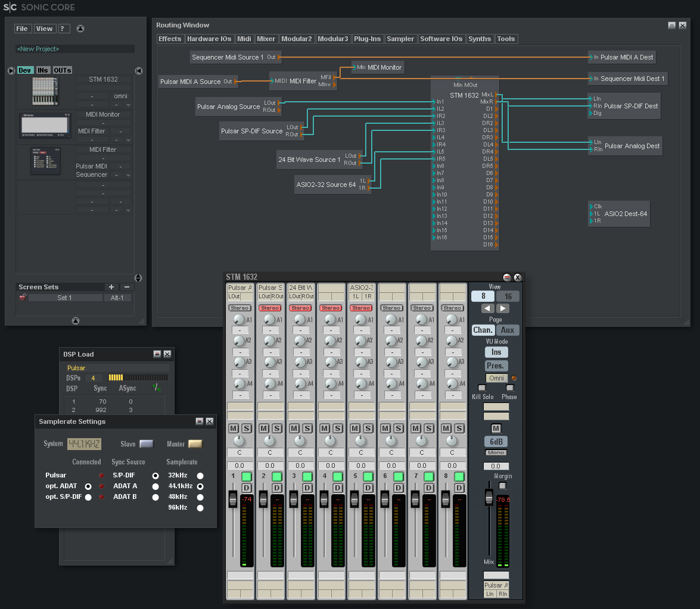This screenshot has height=609, width=700.
Task: Mute channel 4 in STM 1632
Action: [x=325, y=428]
